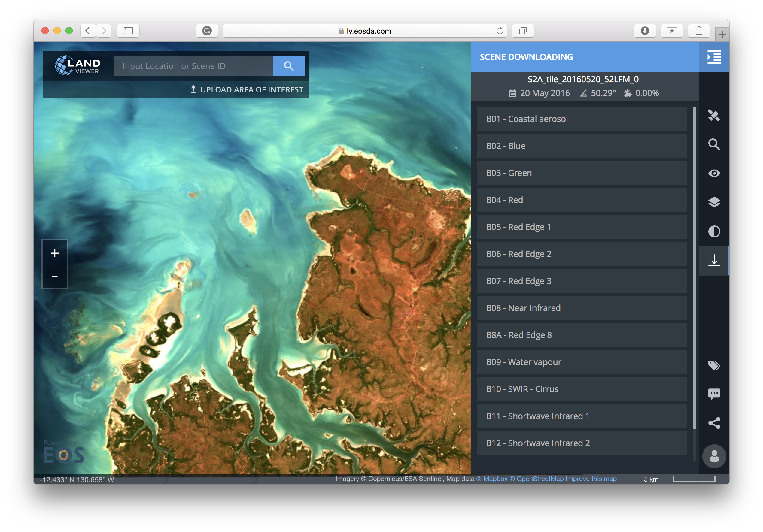This screenshot has width=763, height=532.
Task: Collapse the Scene Downloading side panel
Action: [714, 57]
